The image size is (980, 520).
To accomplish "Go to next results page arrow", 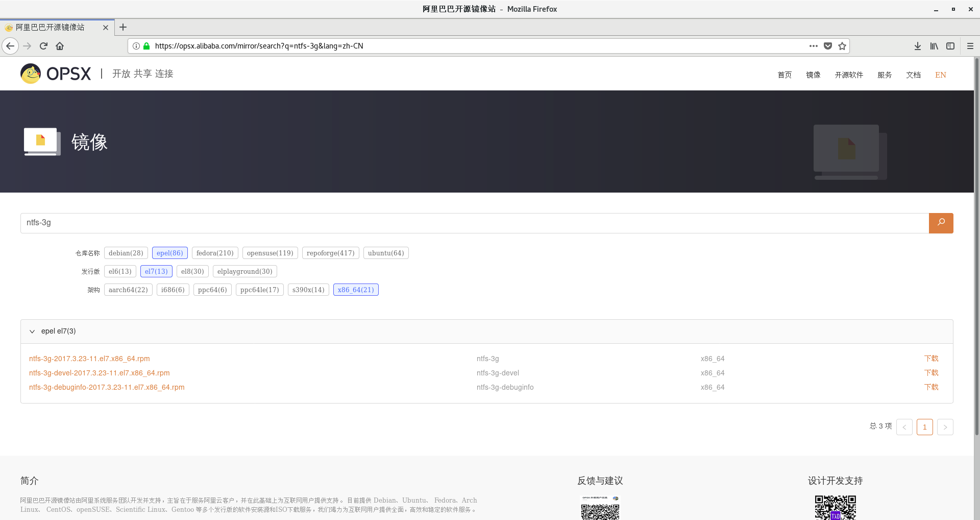I will coord(945,427).
